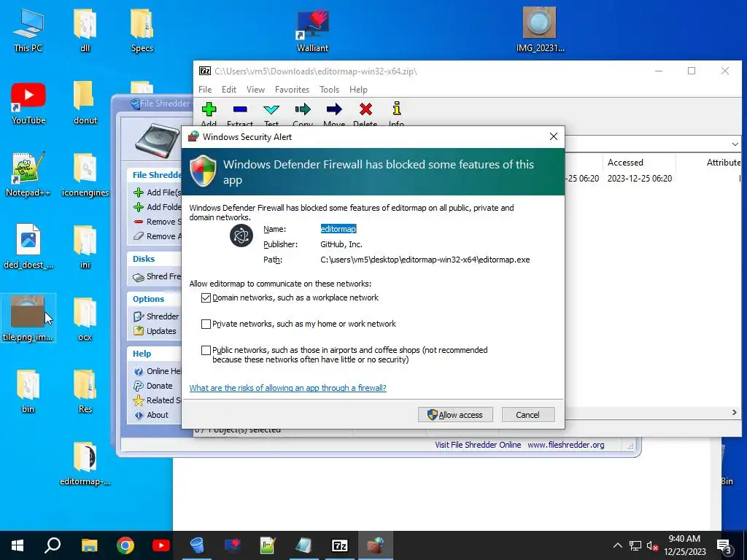The width and height of the screenshot is (747, 560).
Task: Open the 7-Zip Favorites menu
Action: 292,90
